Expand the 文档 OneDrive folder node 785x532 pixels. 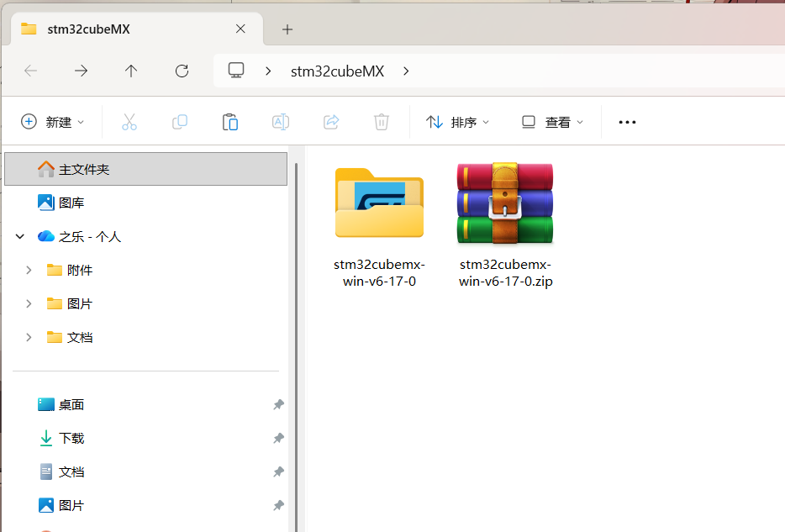[x=29, y=337]
